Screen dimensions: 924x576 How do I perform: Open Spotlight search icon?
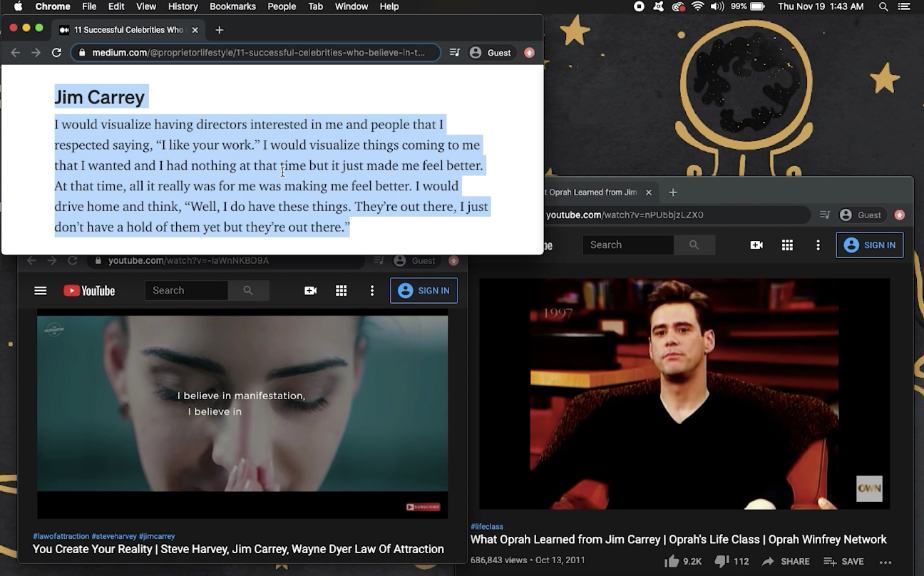click(x=883, y=6)
